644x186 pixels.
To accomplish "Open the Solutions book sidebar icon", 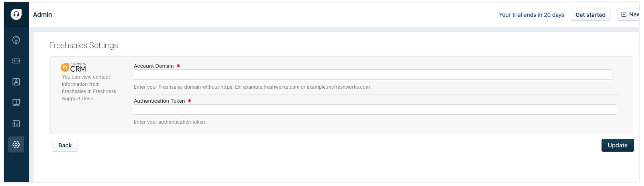I will pyautogui.click(x=16, y=103).
